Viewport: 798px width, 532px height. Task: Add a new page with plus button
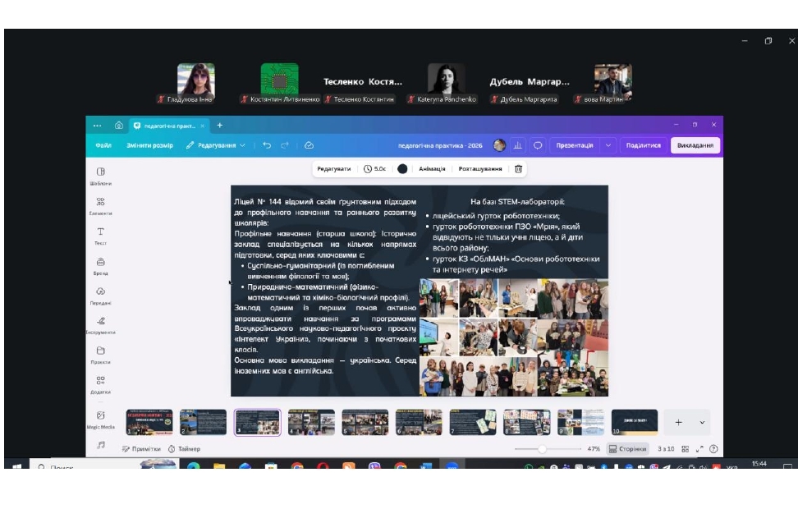(678, 422)
